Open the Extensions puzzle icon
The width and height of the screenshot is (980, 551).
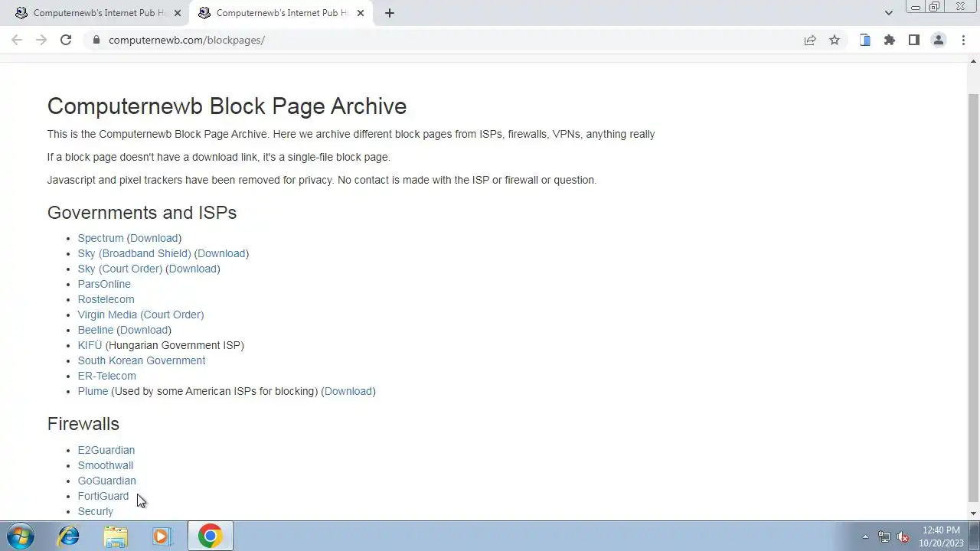890,40
